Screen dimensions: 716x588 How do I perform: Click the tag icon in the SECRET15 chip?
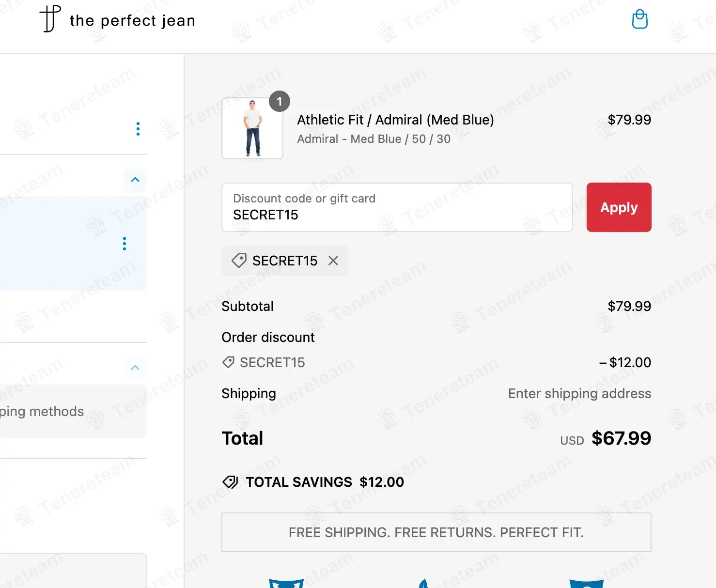pos(239,261)
